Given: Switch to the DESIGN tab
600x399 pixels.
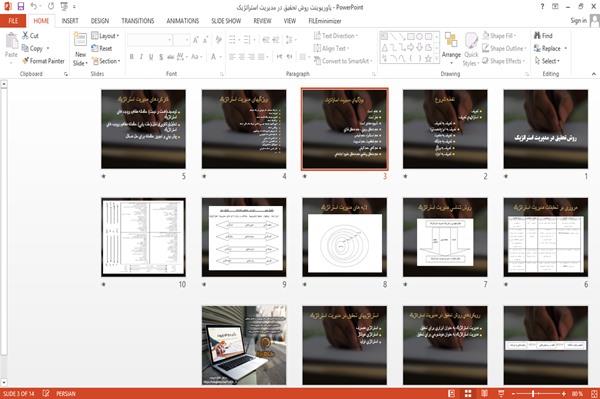Looking at the screenshot, I should click(100, 21).
